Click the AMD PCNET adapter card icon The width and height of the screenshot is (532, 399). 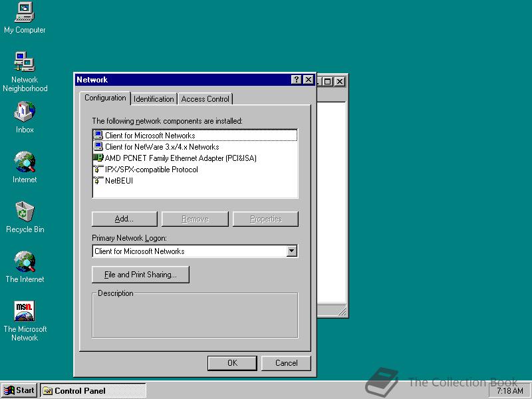tap(98, 158)
